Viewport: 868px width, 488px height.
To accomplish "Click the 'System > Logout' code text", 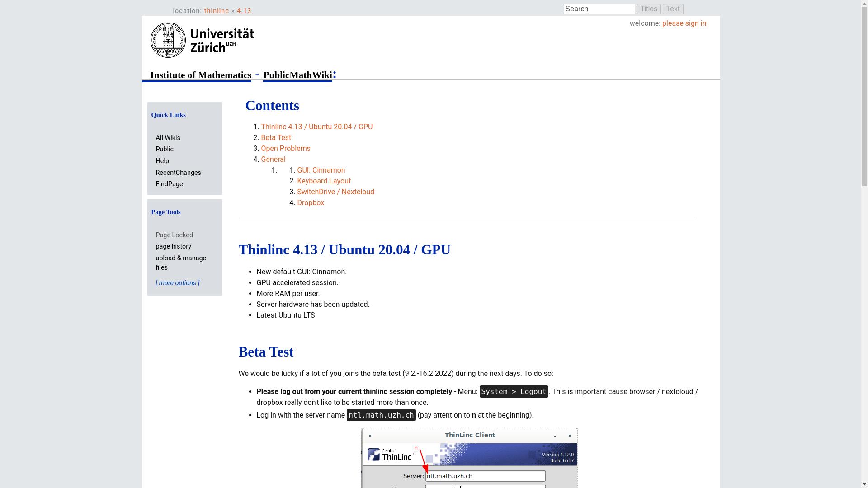I will coord(514,392).
